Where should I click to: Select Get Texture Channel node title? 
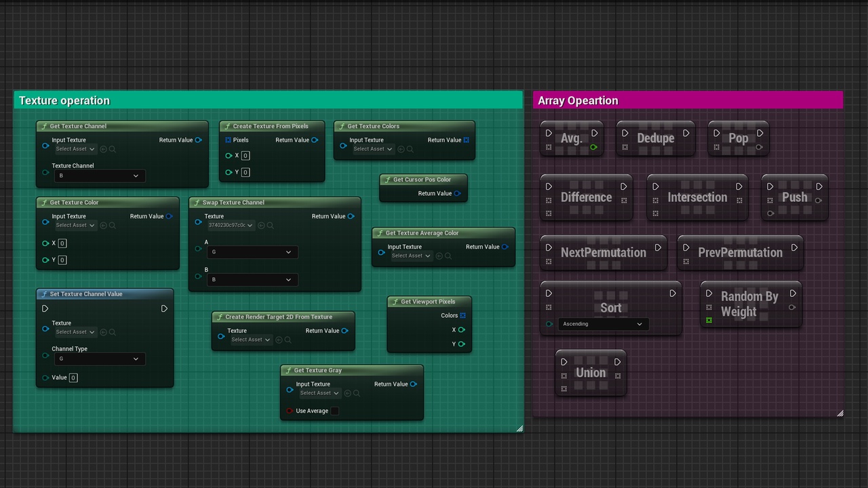78,126
